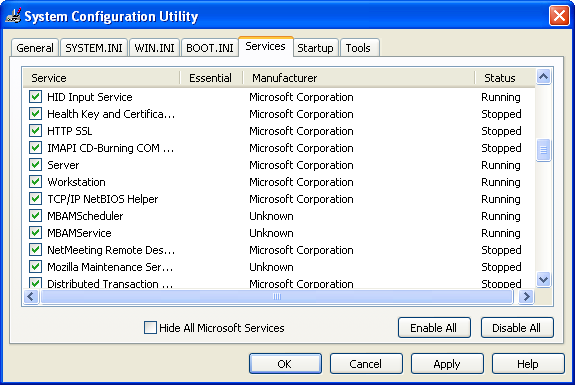The width and height of the screenshot is (575, 385).
Task: Sort by the Service column header
Action: point(102,78)
